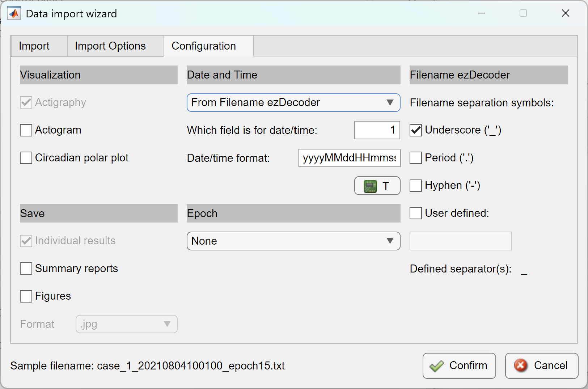Enable the User defined separator option
This screenshot has height=389, width=588.
(416, 213)
